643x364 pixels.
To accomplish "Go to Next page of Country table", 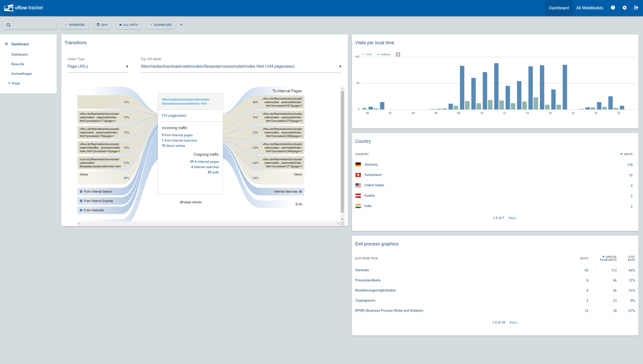I will click(513, 218).
